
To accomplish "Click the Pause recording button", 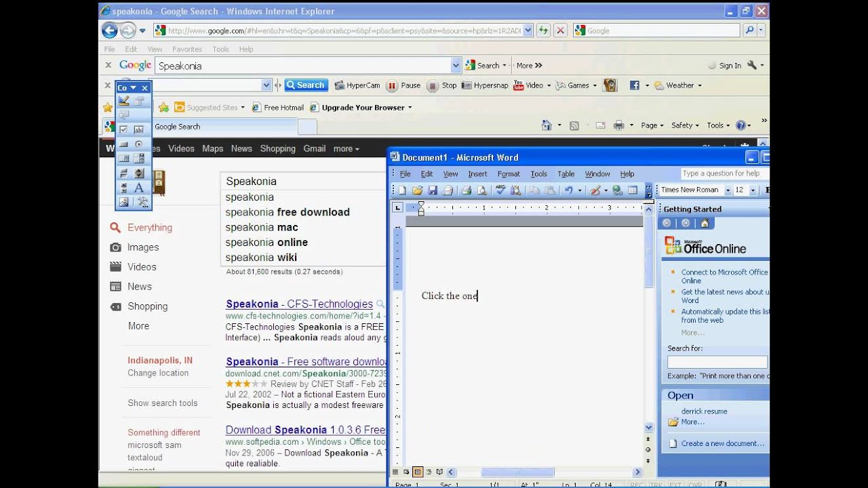I will point(403,85).
